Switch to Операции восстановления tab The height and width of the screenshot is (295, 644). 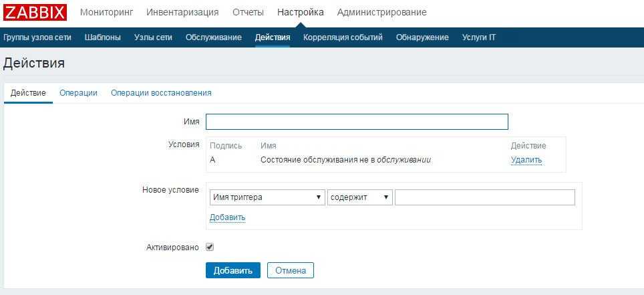[x=161, y=93]
